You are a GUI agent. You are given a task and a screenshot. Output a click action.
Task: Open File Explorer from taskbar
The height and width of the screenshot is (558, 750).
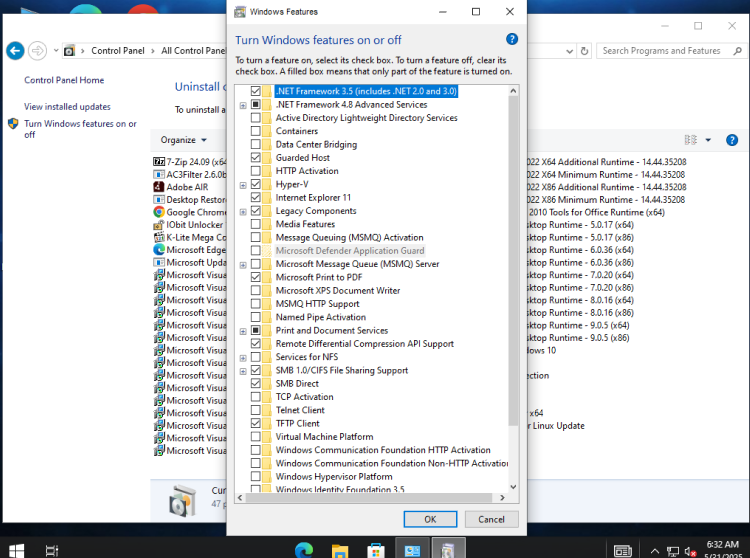point(340,550)
